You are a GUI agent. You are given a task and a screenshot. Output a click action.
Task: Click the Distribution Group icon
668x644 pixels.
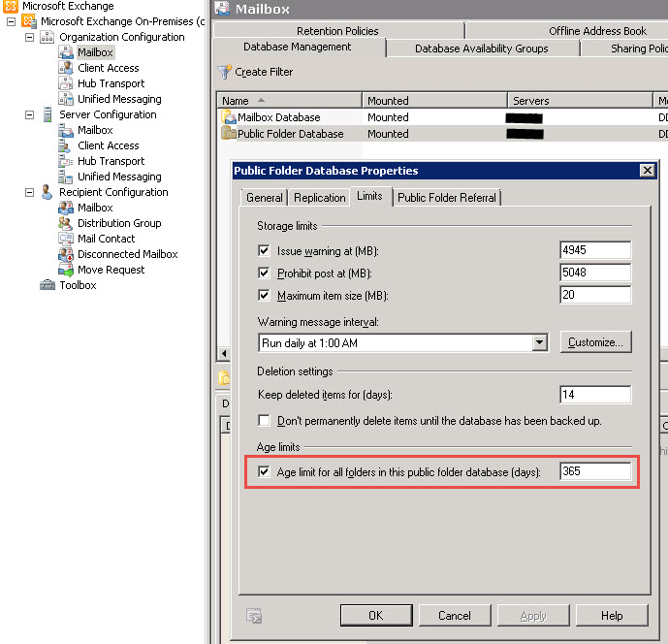pos(66,223)
